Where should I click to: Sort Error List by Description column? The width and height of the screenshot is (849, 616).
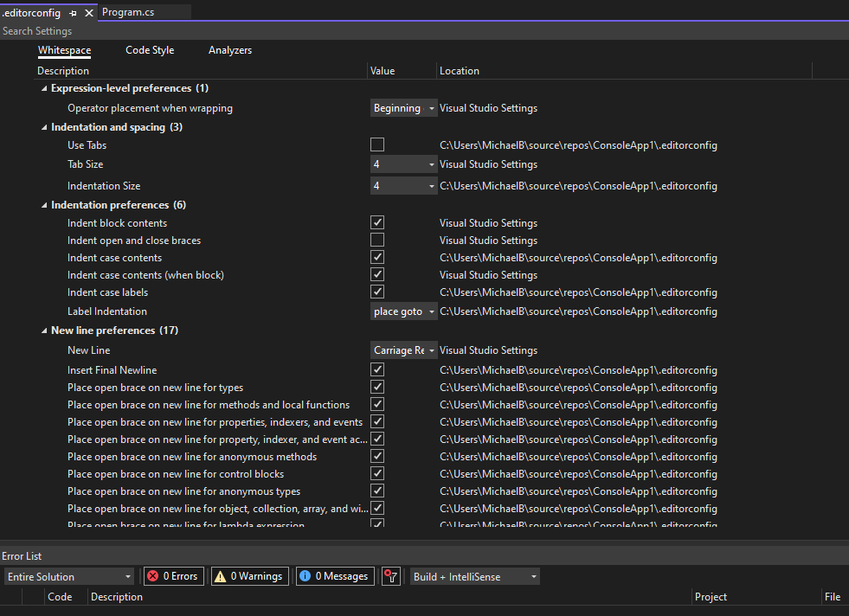point(117,597)
